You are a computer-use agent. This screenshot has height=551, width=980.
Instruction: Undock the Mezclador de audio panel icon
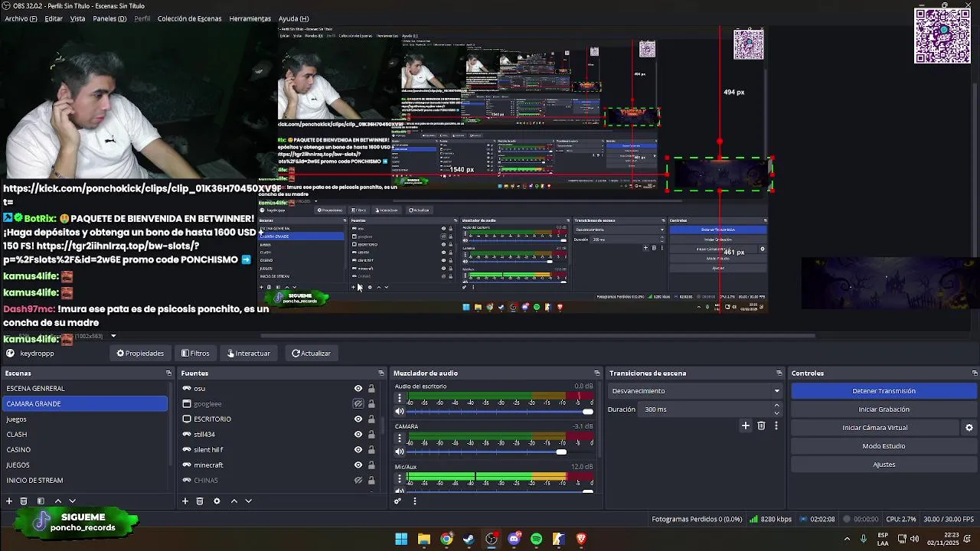coord(596,373)
